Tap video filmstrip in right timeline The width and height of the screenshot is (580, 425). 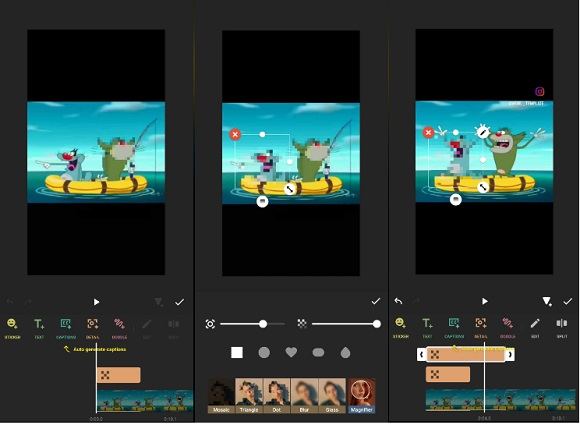pos(501,400)
